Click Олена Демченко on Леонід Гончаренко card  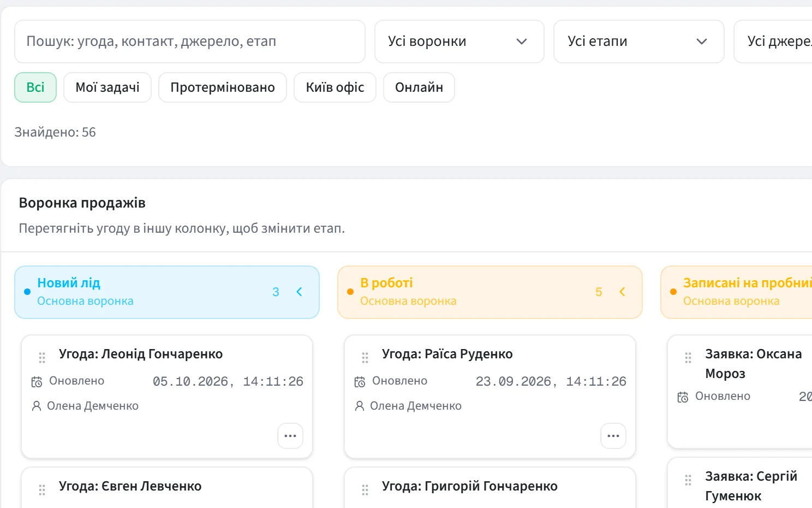(93, 406)
